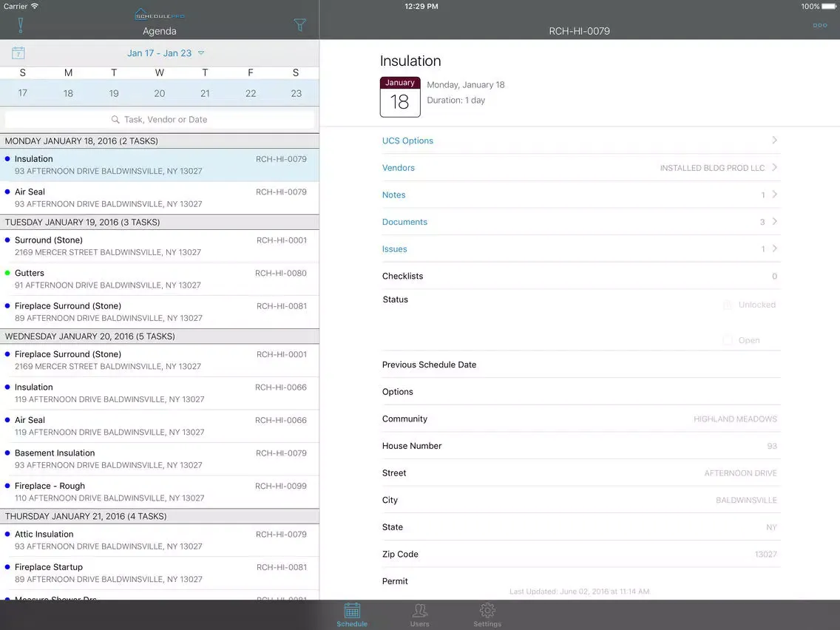
Task: Select Friday 22 in week strip
Action: click(251, 93)
